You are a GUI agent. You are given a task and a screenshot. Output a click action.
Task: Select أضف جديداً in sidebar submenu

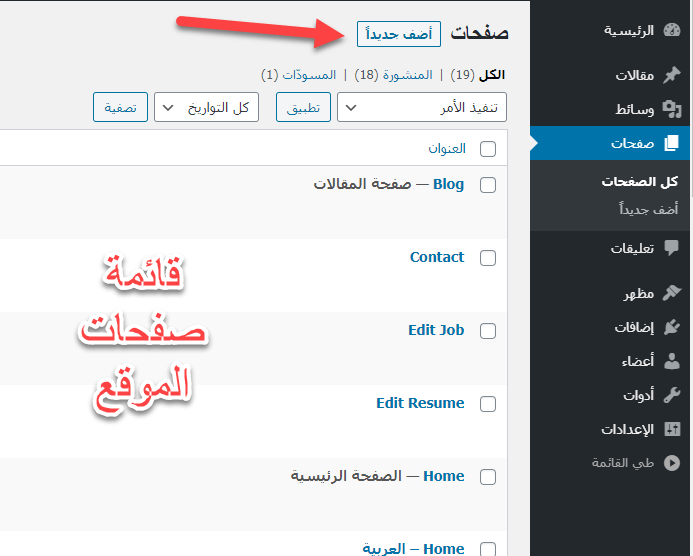pyautogui.click(x=648, y=209)
